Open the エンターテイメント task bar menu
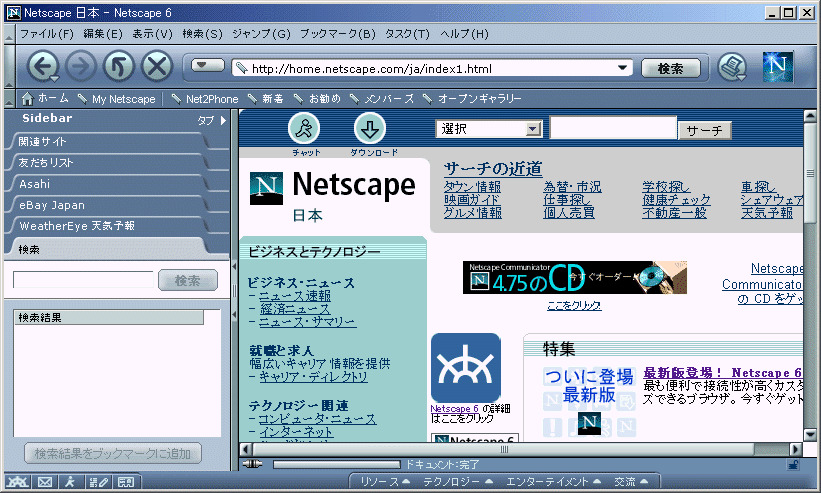821x493 pixels. (x=552, y=481)
